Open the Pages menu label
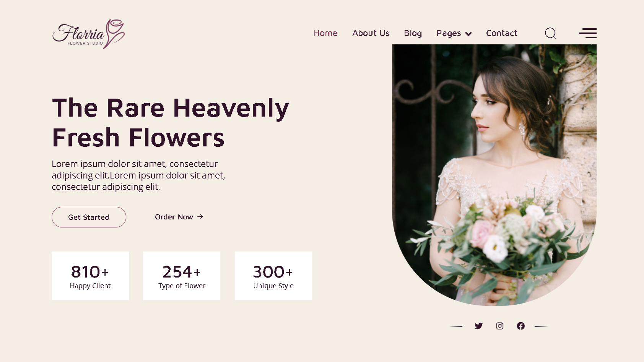The image size is (644, 362). click(449, 34)
